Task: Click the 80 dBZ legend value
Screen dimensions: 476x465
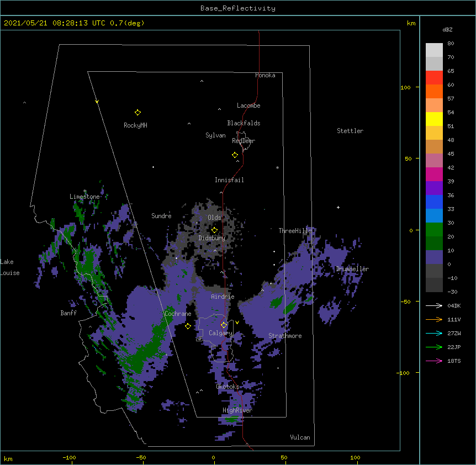Action: 451,44
